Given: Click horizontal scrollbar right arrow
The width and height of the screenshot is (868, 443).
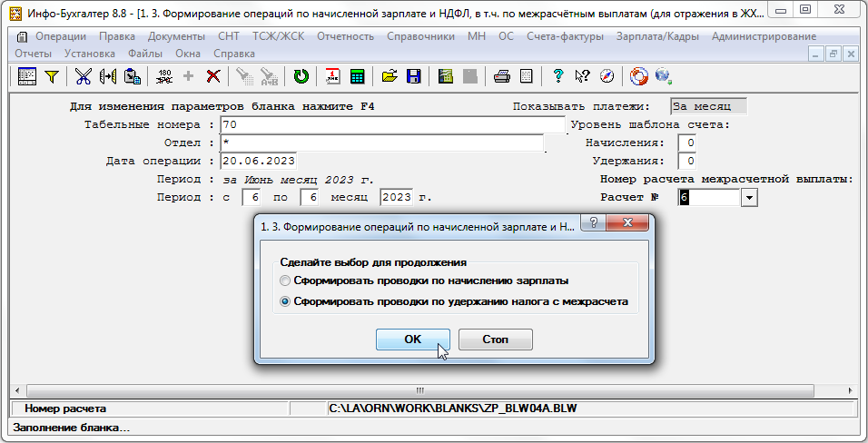Looking at the screenshot, I should (851, 390).
